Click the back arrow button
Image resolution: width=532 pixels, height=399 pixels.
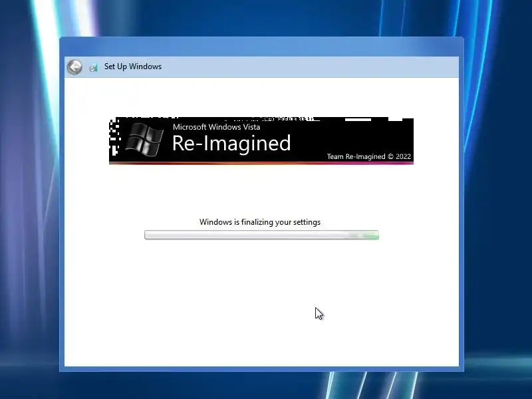coord(74,67)
